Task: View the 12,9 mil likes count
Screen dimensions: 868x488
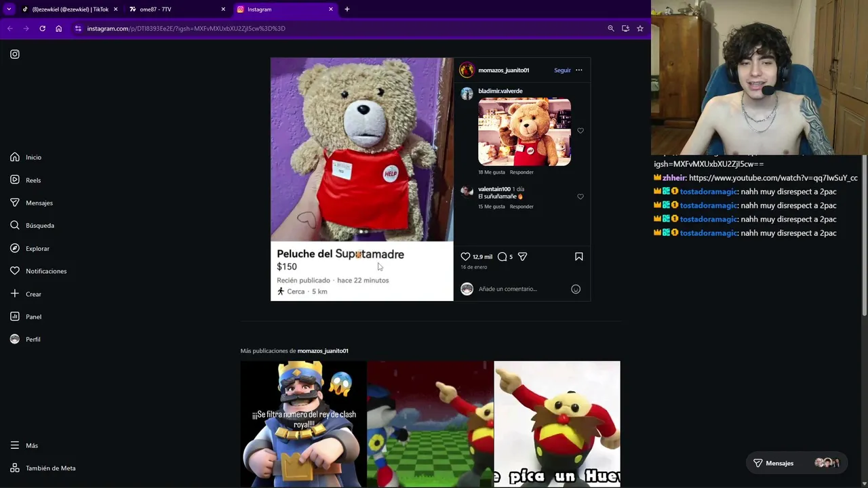Action: point(482,258)
